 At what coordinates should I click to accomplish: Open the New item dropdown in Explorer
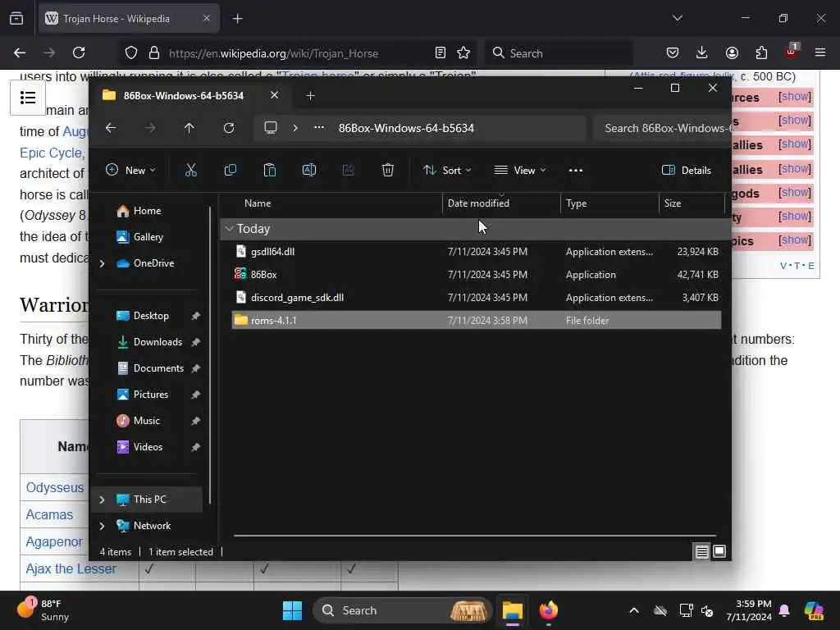[x=130, y=171]
